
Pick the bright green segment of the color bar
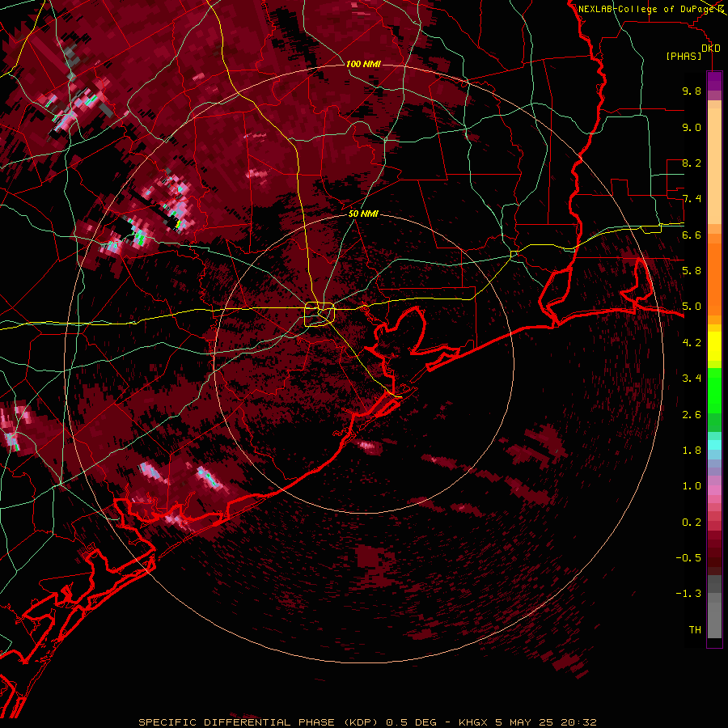pos(714,390)
